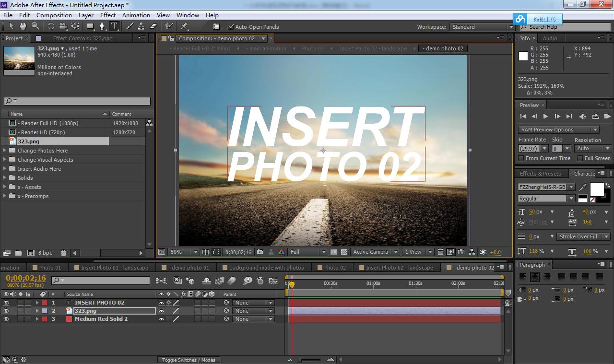The image size is (614, 364).
Task: Uncheck the Auto-Open Panels checkbox
Action: (x=231, y=27)
